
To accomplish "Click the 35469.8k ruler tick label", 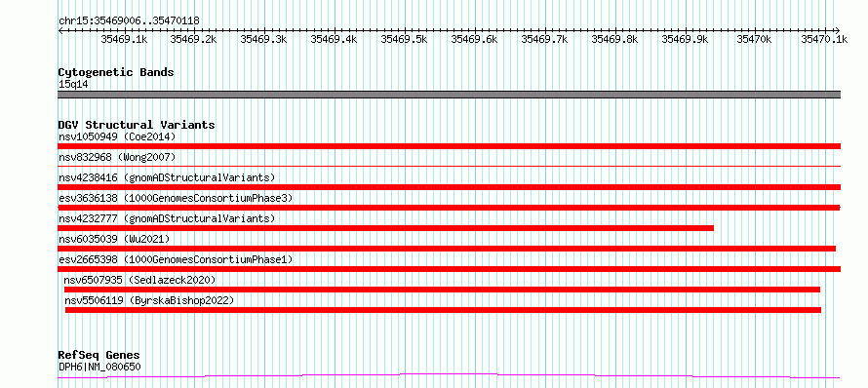I will (615, 39).
